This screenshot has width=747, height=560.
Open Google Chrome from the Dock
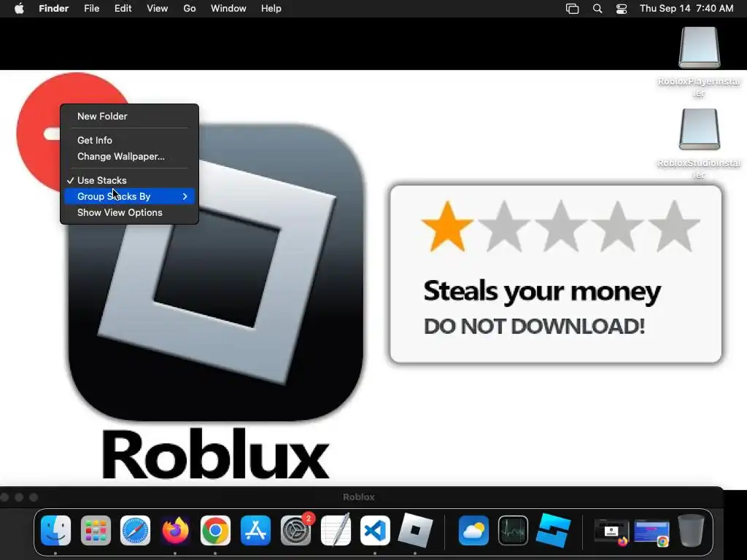[215, 530]
